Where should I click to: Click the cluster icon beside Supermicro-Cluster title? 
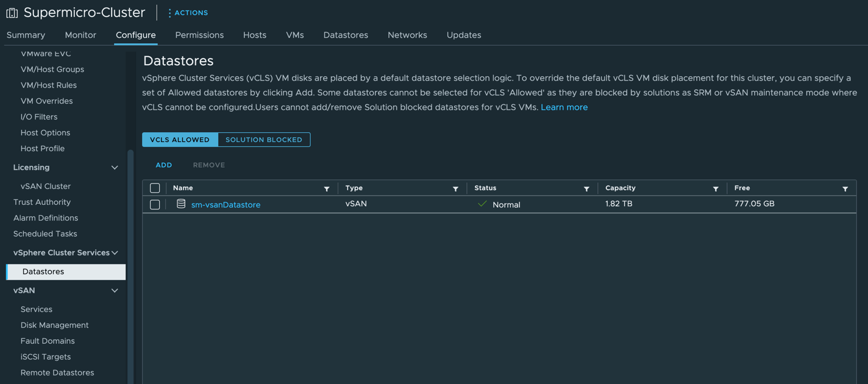[12, 13]
